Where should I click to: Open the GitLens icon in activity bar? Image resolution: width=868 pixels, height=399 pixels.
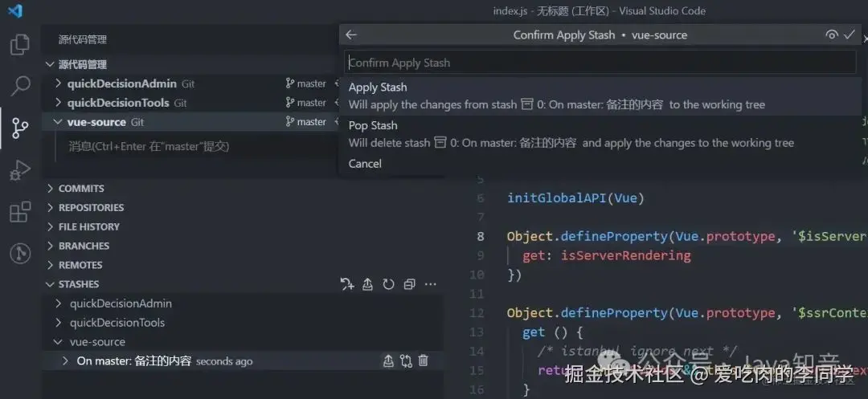tap(20, 254)
